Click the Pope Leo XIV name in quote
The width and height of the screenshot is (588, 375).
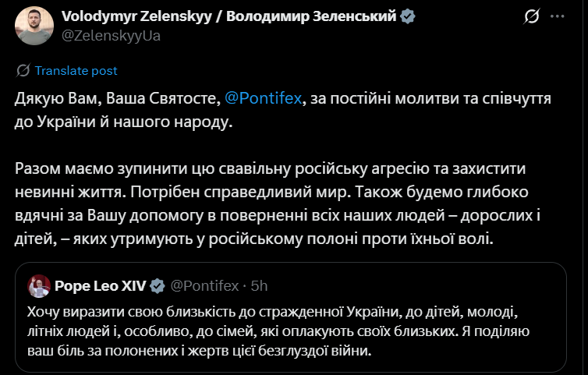click(100, 286)
